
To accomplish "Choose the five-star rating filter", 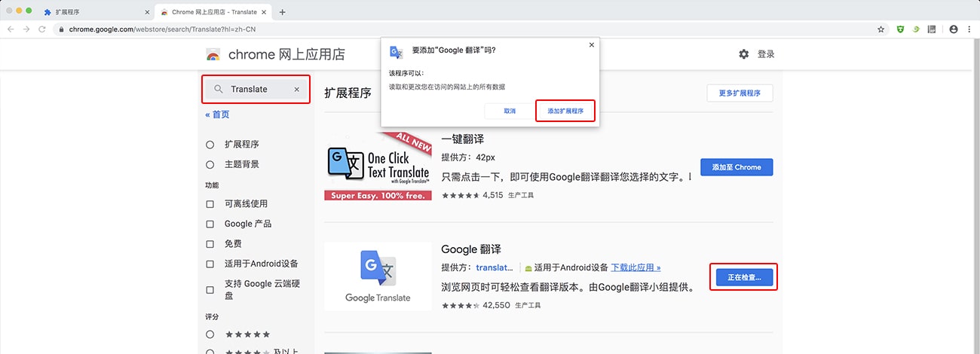I will point(210,334).
